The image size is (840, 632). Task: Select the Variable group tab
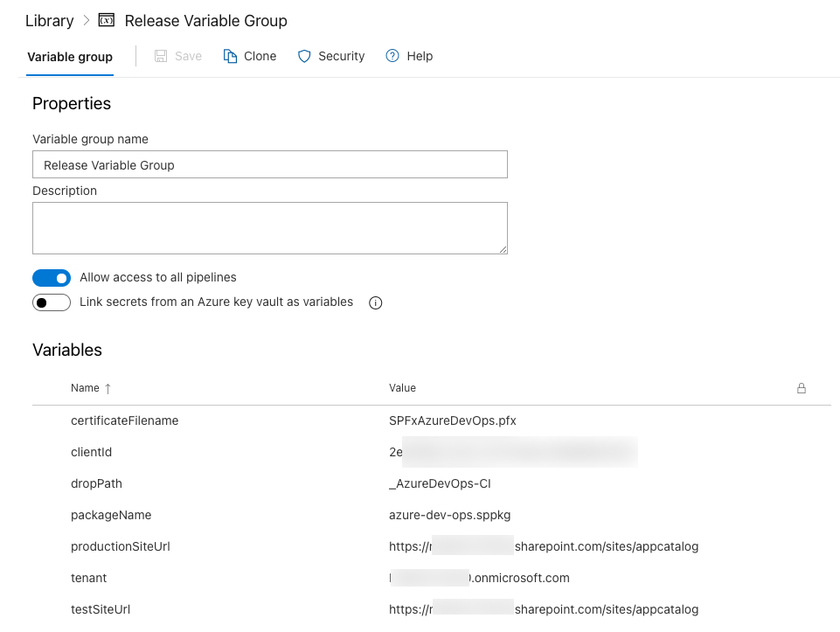(70, 57)
